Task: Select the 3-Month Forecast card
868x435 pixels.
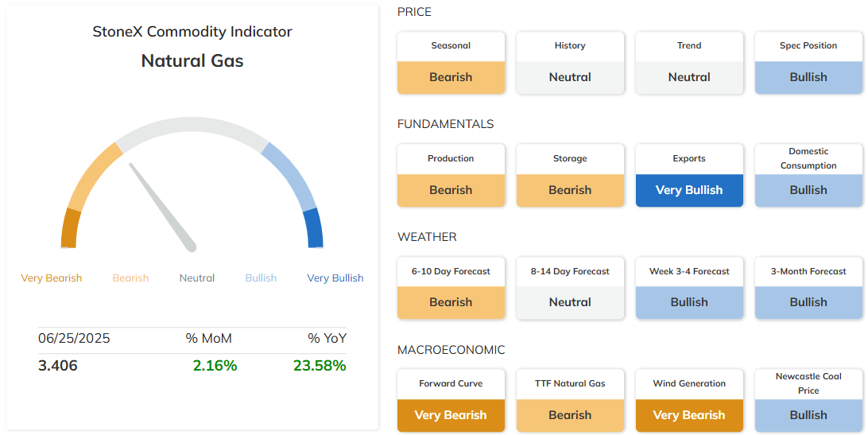Action: (808, 288)
